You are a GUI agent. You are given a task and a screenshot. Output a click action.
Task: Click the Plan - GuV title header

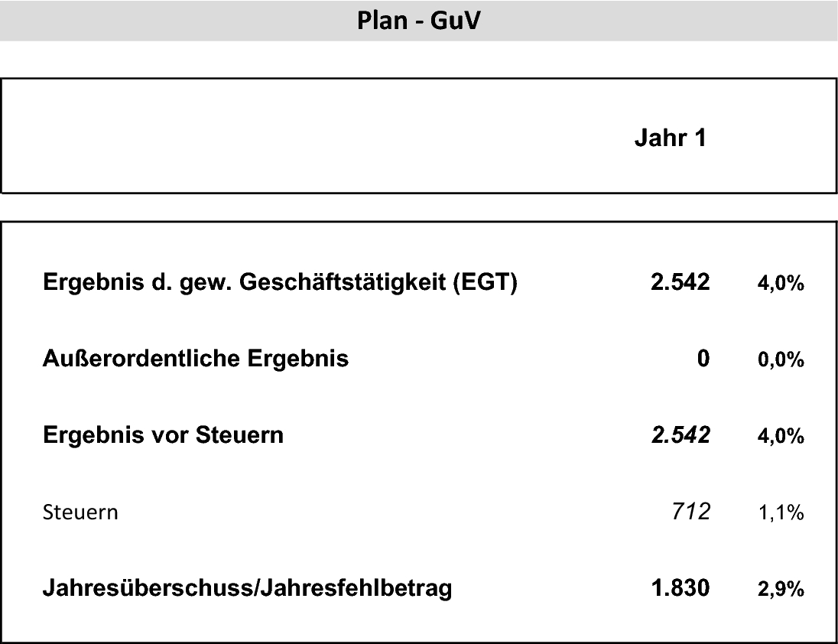point(419,21)
